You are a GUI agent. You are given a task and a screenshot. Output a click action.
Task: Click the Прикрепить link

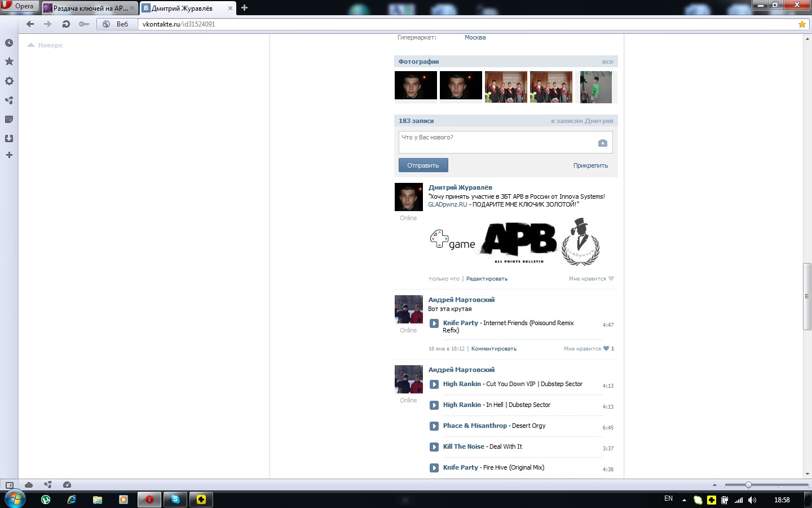pyautogui.click(x=590, y=165)
